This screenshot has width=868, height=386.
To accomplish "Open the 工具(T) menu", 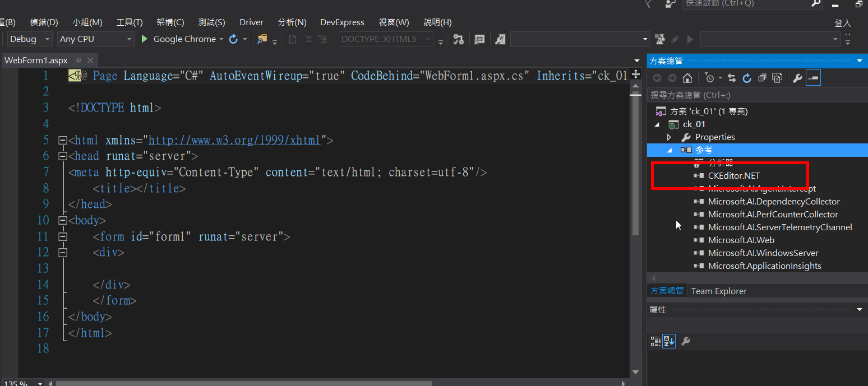I will pos(130,22).
